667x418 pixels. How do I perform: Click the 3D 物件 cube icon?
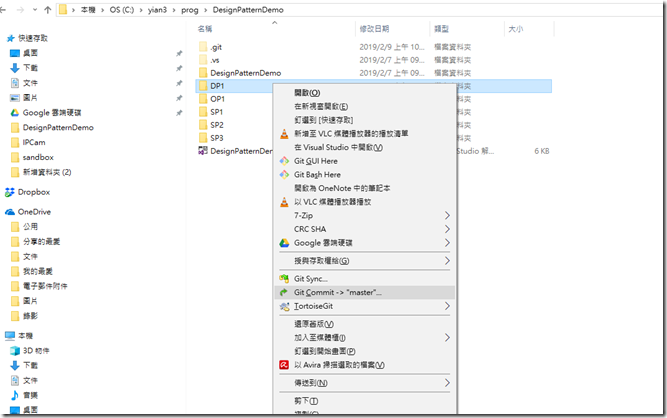click(x=15, y=351)
